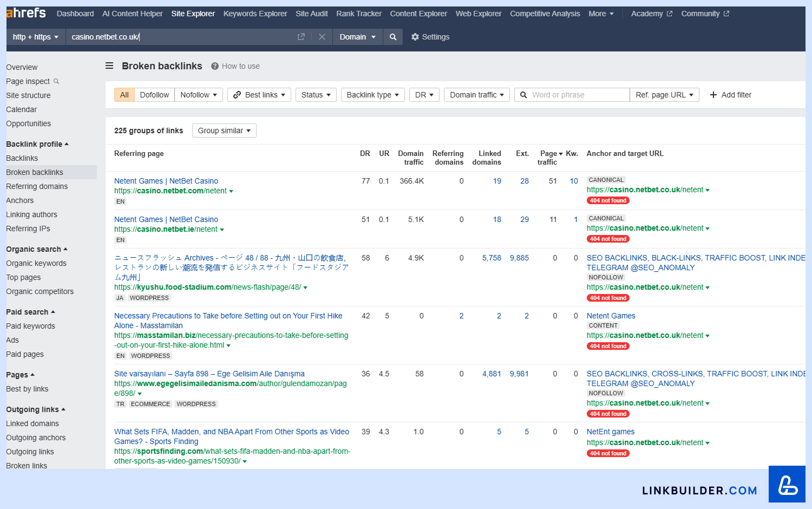Select the All links filter
Viewport: 812px width, 509px height.
[x=124, y=95]
